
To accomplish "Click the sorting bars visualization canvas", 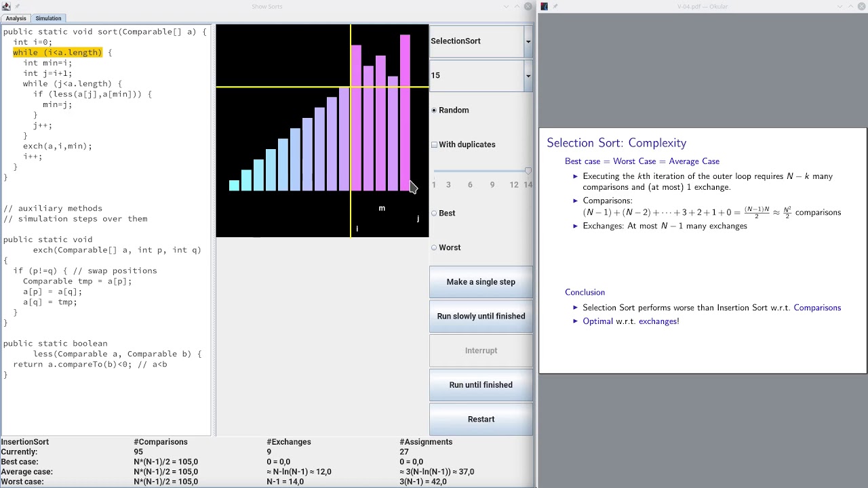I will point(322,131).
